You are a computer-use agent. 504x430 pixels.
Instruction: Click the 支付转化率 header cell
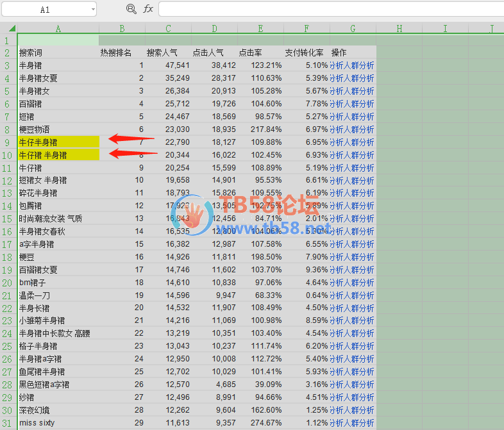pos(307,53)
